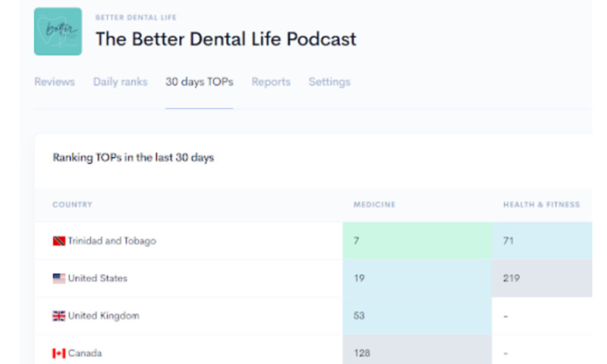Click the United Kingdom flag icon
This screenshot has width=607, height=364.
coord(58,316)
